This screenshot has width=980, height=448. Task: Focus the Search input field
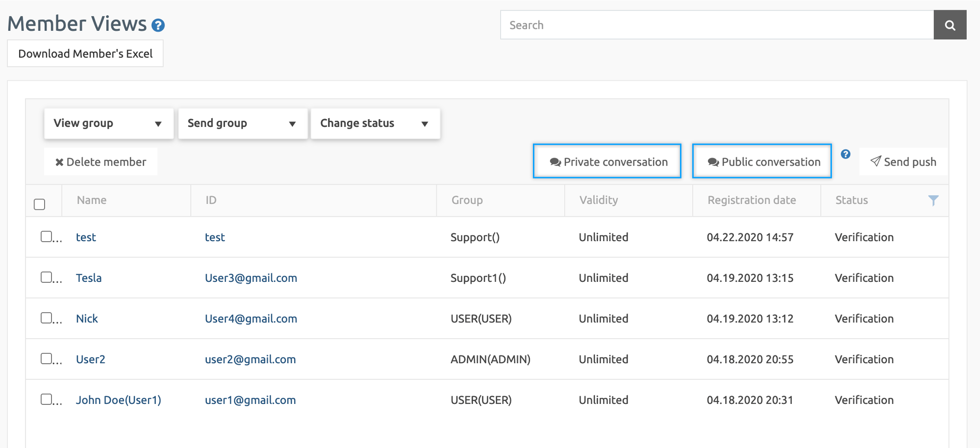(x=716, y=25)
